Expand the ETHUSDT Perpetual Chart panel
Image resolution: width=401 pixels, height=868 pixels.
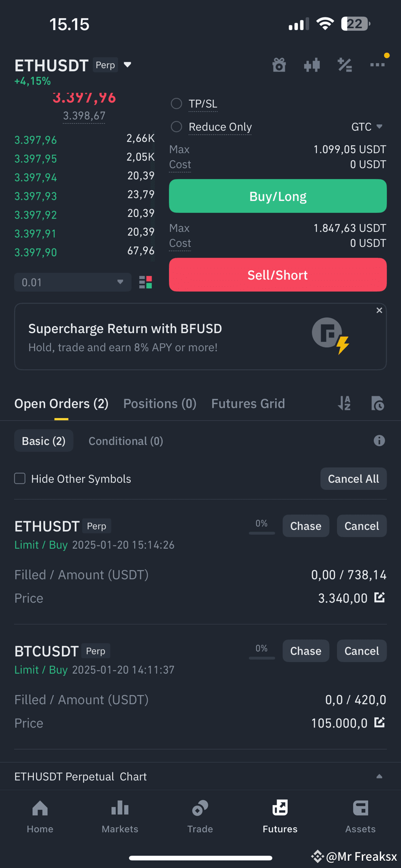(x=200, y=776)
